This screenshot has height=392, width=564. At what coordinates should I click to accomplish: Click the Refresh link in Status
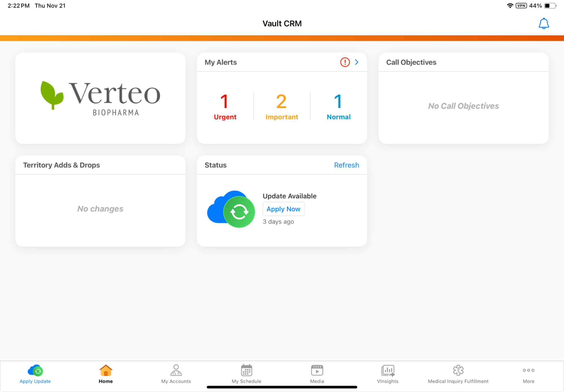pyautogui.click(x=346, y=165)
